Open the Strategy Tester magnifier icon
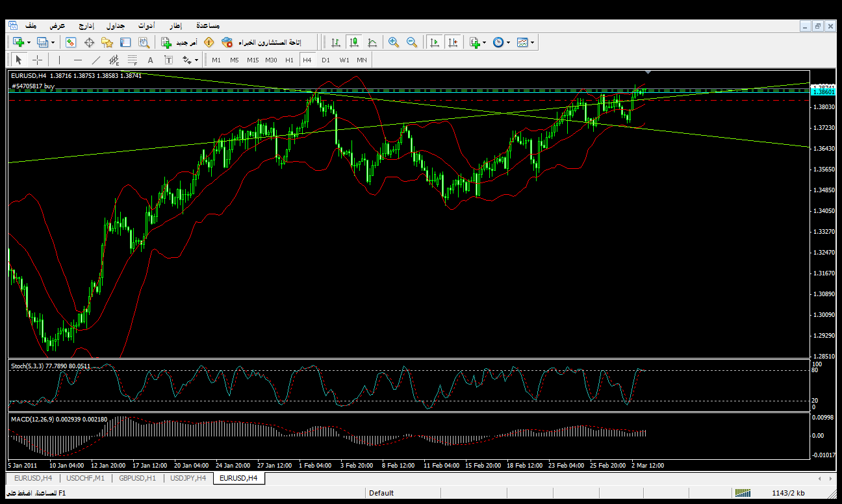 pyautogui.click(x=144, y=42)
